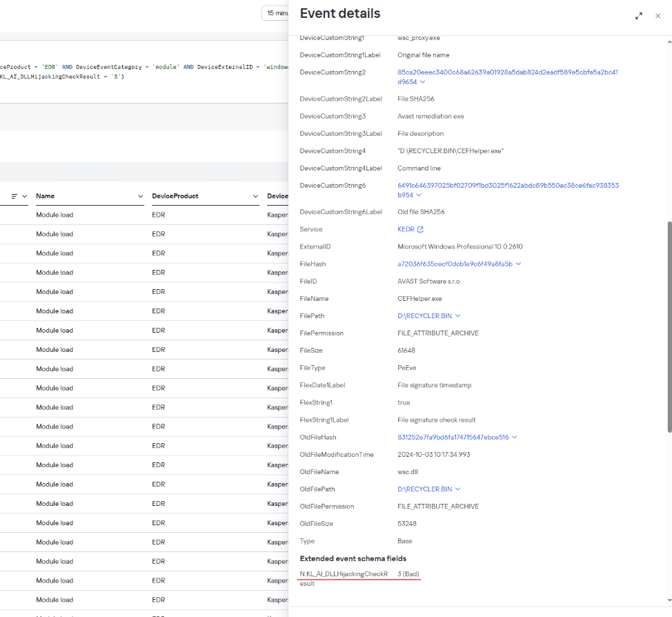The width and height of the screenshot is (672, 617).
Task: Expand the OldFileHash value dropdown
Action: [x=515, y=437]
